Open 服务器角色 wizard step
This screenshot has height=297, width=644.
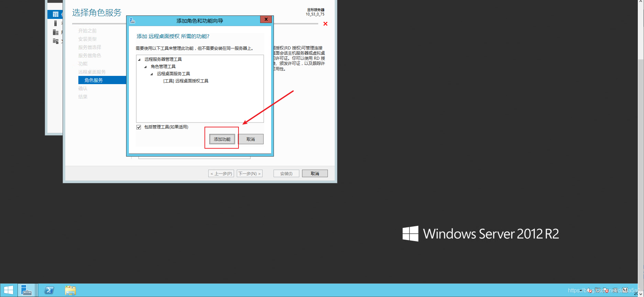coord(90,56)
